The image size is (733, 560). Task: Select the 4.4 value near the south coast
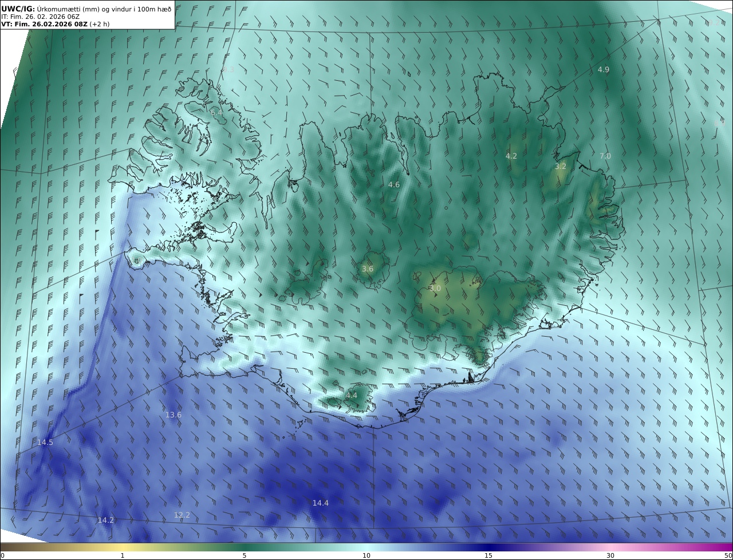pos(352,396)
